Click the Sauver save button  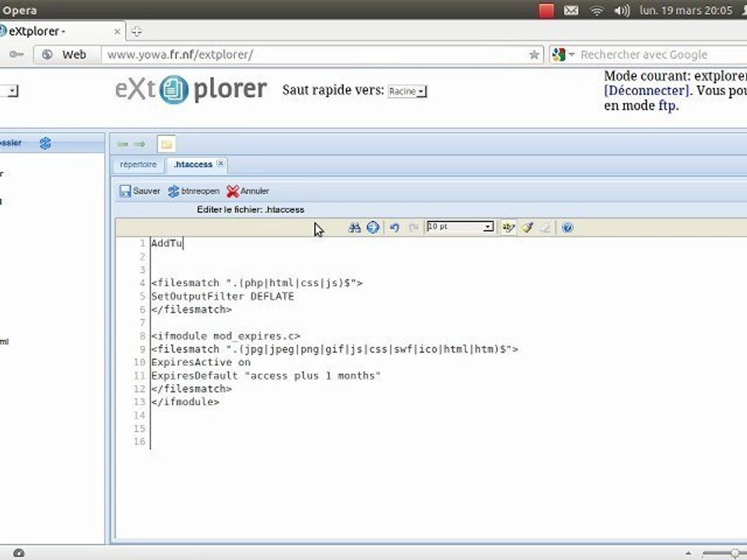[x=139, y=191]
